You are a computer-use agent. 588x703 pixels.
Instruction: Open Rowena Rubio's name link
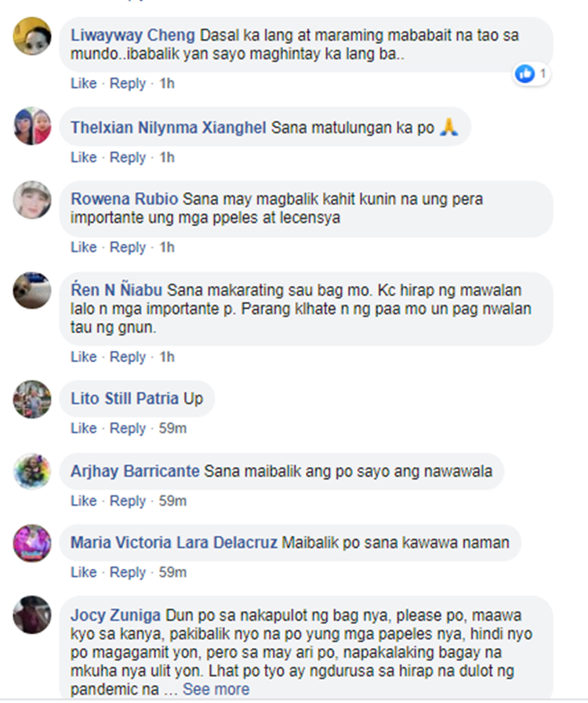click(124, 199)
